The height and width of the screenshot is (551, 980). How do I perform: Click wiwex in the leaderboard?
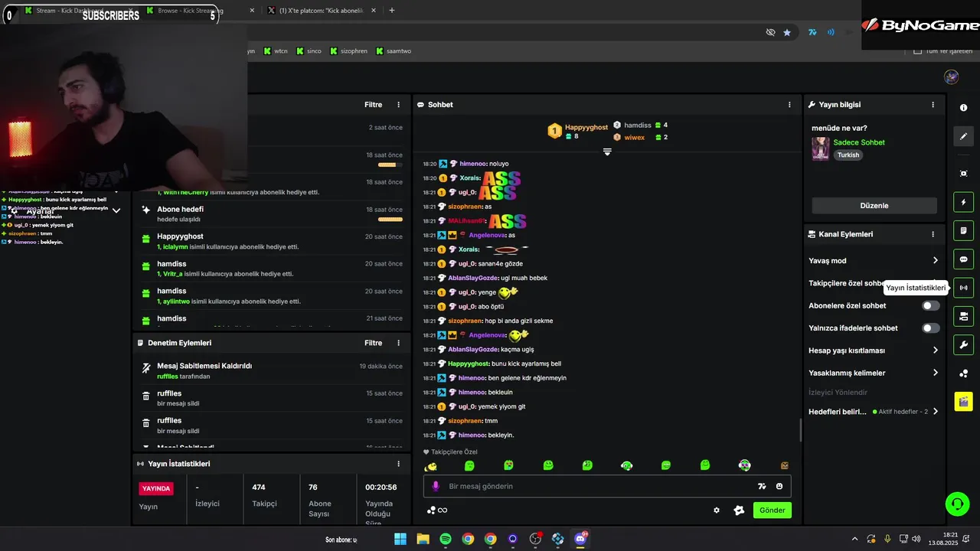635,138
